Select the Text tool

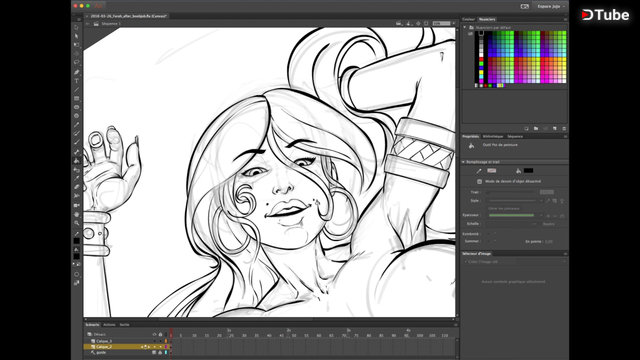76,81
